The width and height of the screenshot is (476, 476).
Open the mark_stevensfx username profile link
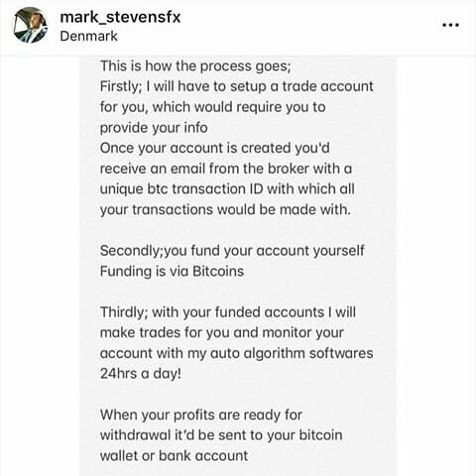(x=120, y=17)
